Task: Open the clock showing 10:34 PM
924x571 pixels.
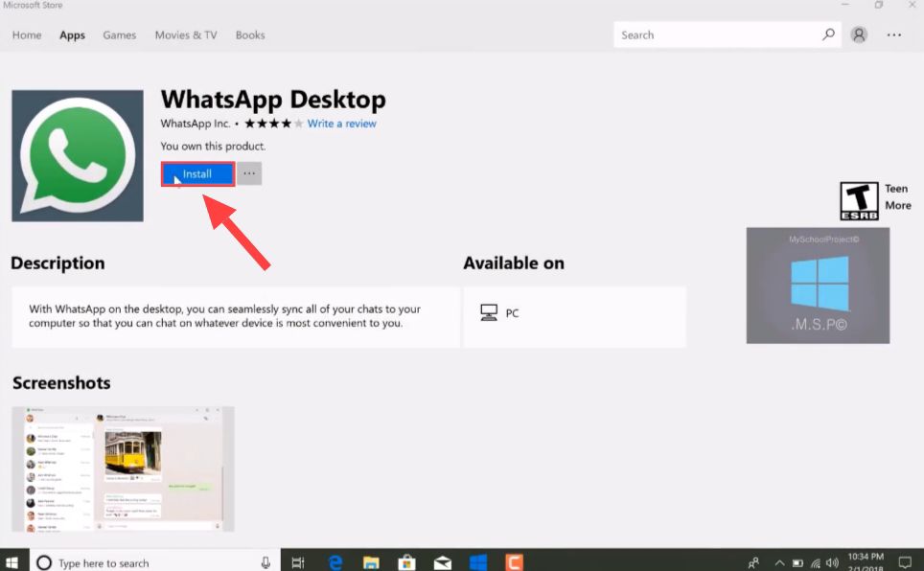Action: (866, 562)
